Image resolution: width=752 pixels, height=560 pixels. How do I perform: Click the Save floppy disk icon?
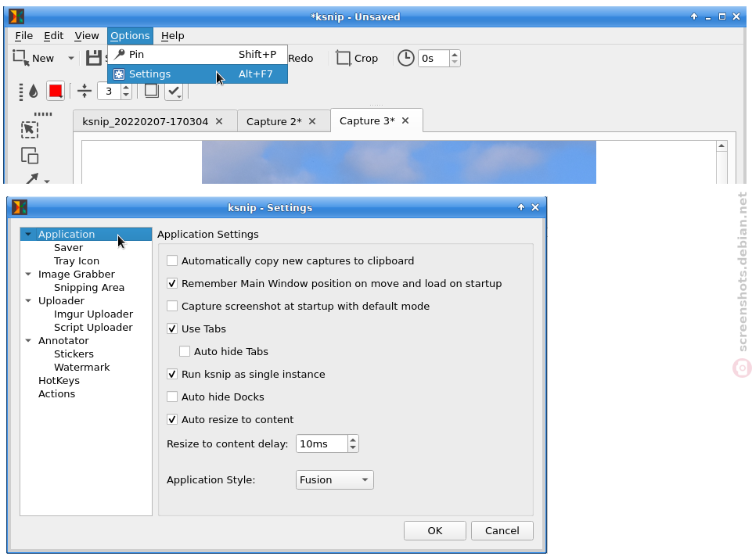(x=94, y=58)
